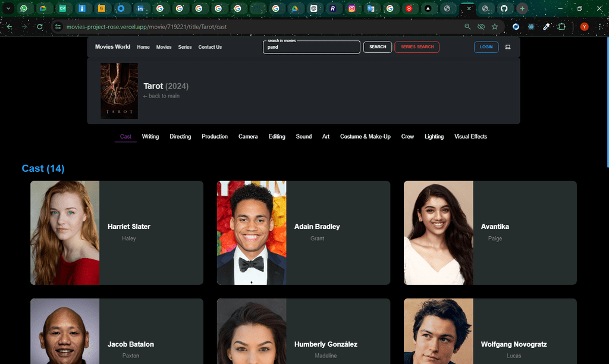609x364 pixels.
Task: Open the React Developer Tools extension
Action: click(x=531, y=27)
